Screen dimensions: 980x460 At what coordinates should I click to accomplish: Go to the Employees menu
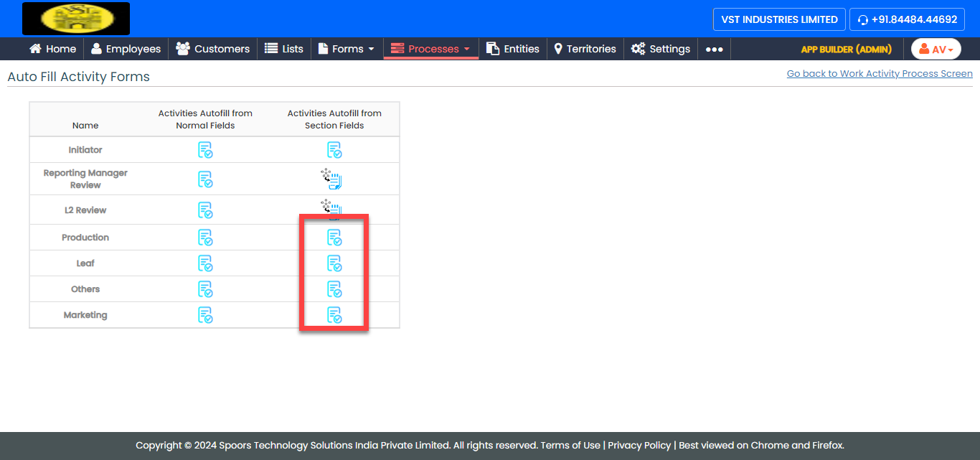tap(126, 49)
